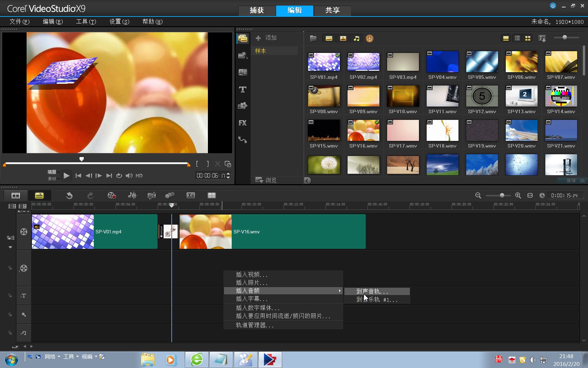This screenshot has width=588, height=368.
Task: Click the play button in preview
Action: click(66, 176)
